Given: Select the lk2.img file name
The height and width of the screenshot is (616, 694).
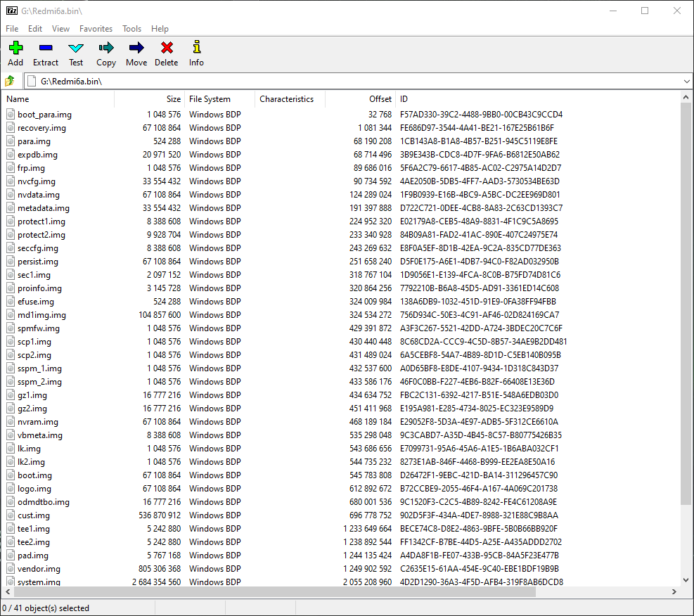Looking at the screenshot, I should pos(32,462).
